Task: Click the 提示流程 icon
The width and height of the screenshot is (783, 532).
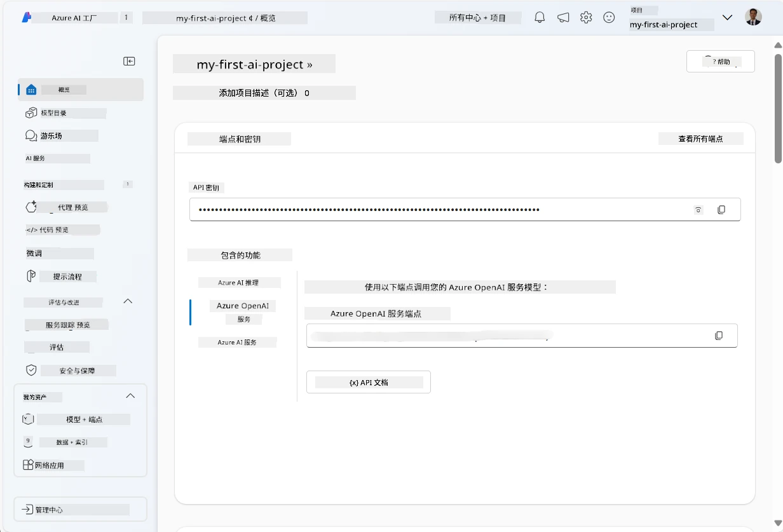Action: [31, 276]
